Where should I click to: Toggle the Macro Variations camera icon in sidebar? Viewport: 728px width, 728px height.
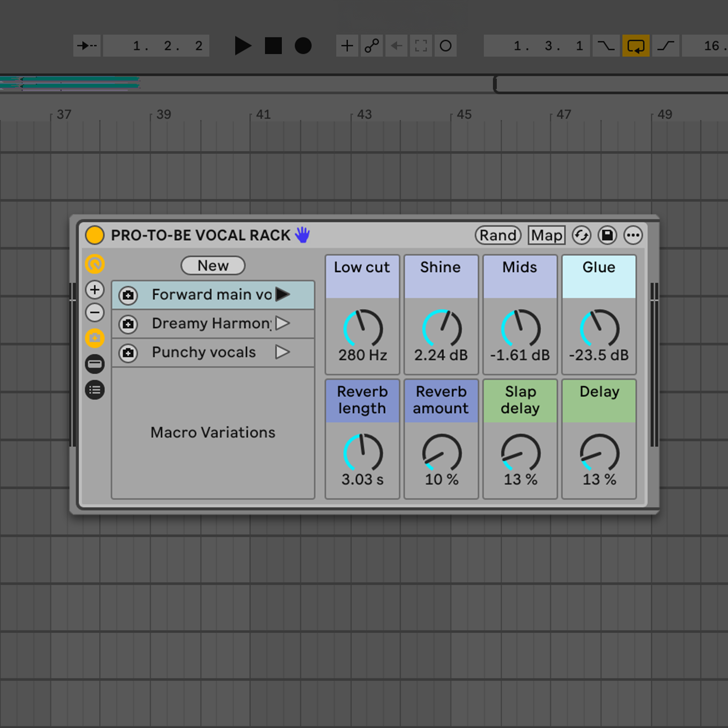tap(95, 338)
